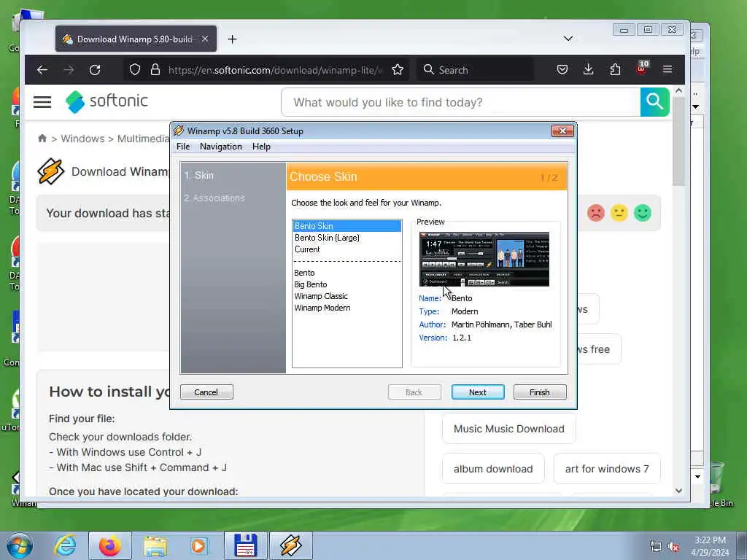Open Firefox downloads panel
747x560 pixels.
589,70
